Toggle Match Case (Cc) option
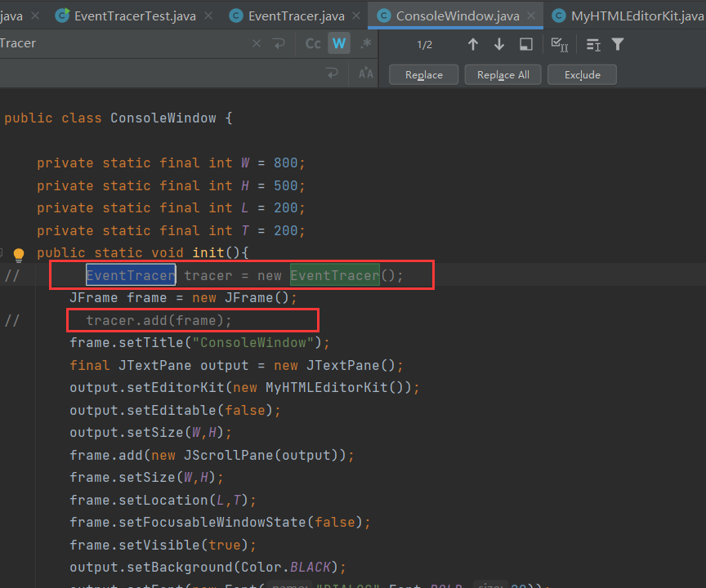The width and height of the screenshot is (706, 588). click(x=313, y=43)
